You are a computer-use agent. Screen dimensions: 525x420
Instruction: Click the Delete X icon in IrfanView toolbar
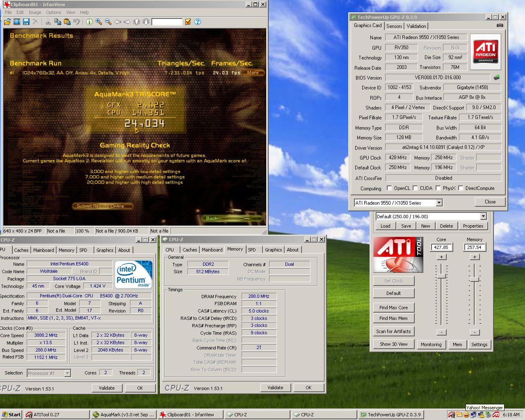tap(36, 22)
